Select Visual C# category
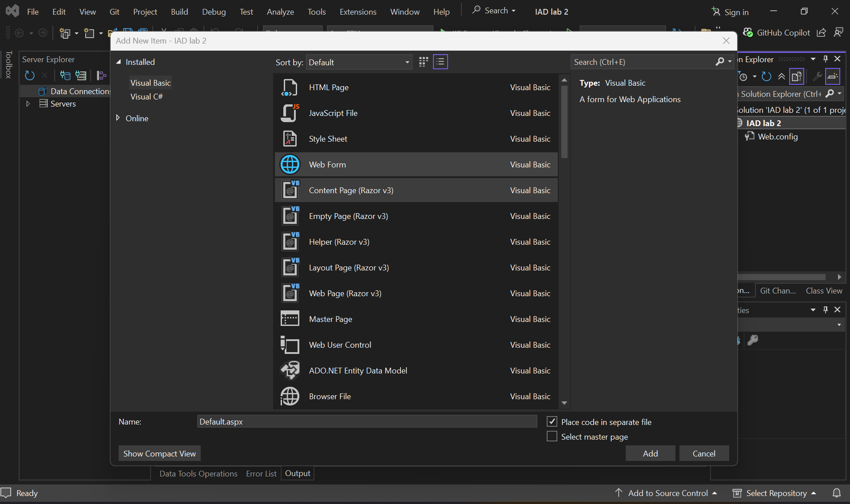850x504 pixels. click(x=147, y=96)
